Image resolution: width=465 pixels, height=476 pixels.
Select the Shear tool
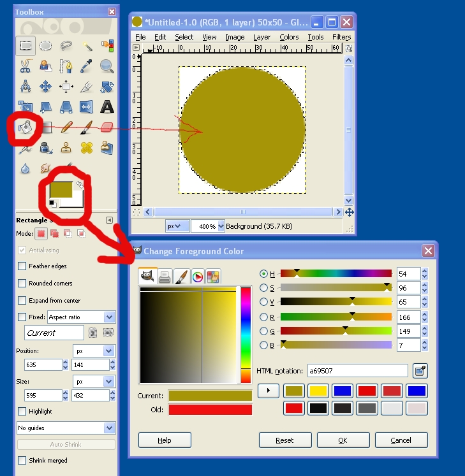pyautogui.click(x=45, y=107)
